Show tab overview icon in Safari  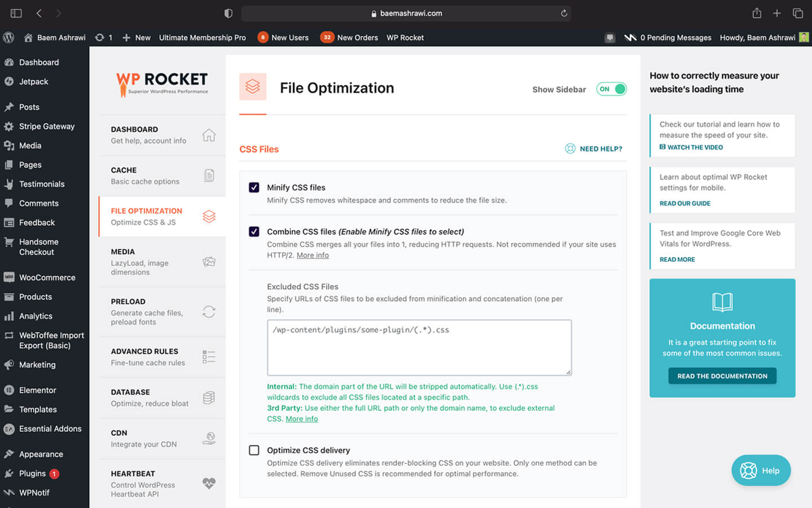[798, 13]
